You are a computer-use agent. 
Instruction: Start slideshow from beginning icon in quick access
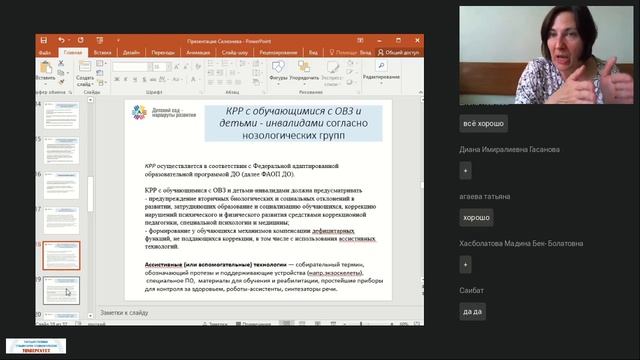(x=100, y=40)
